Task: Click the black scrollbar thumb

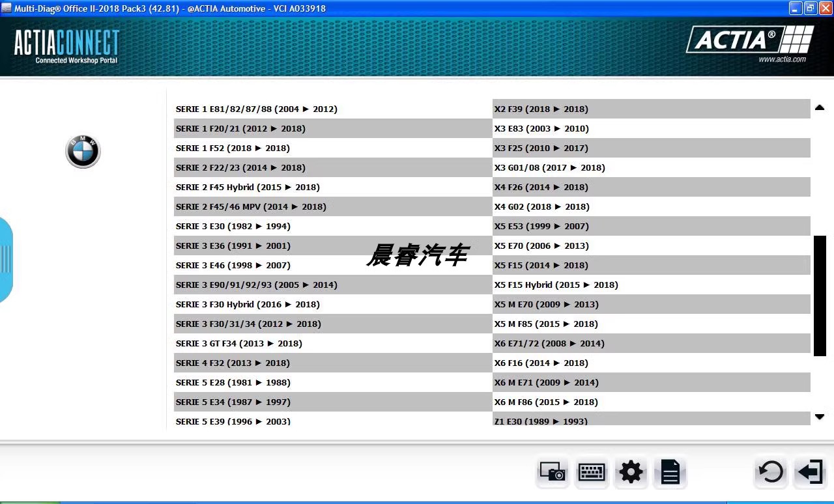Action: coord(820,296)
